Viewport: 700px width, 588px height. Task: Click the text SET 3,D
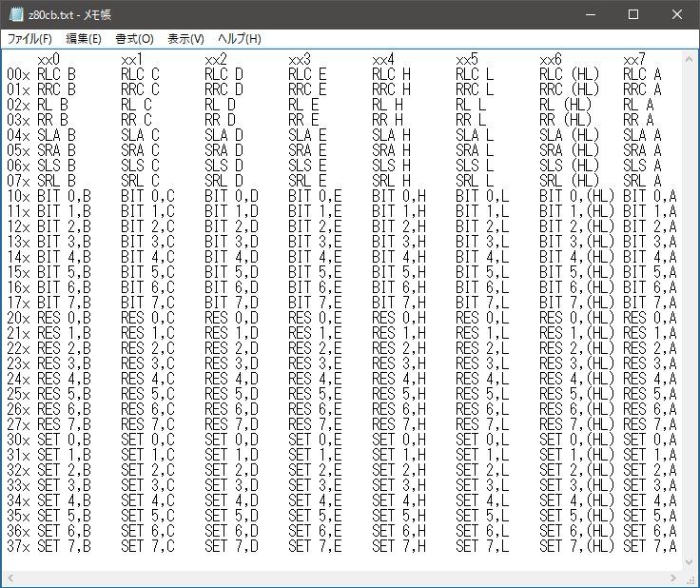coord(231,485)
